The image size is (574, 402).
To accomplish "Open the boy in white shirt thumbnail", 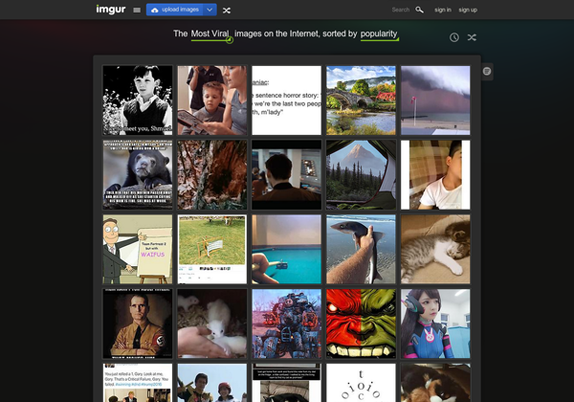I will [435, 175].
